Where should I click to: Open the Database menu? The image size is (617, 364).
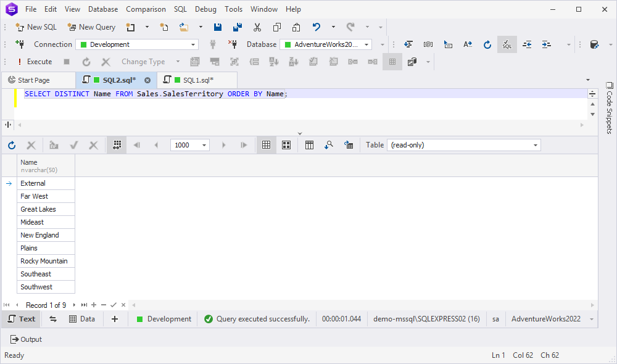103,9
